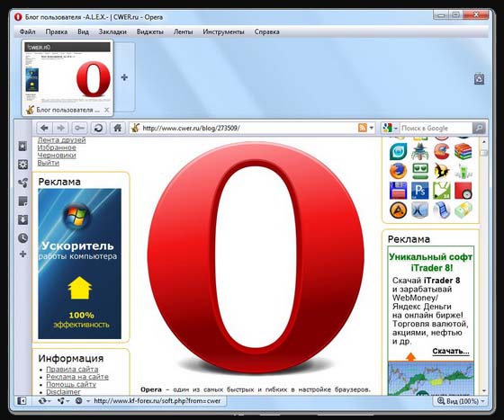
Task: Click the Ускоритель Windows banner ad
Action: [x=80, y=264]
